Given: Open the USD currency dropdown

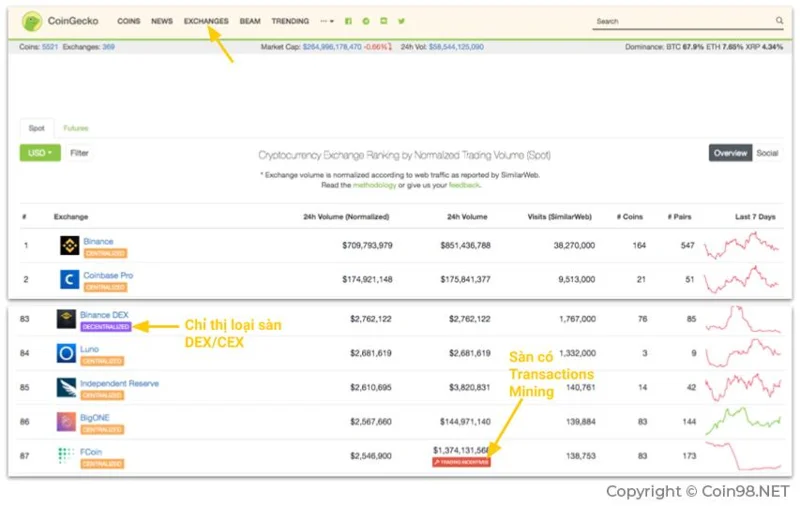Looking at the screenshot, I should click(40, 153).
